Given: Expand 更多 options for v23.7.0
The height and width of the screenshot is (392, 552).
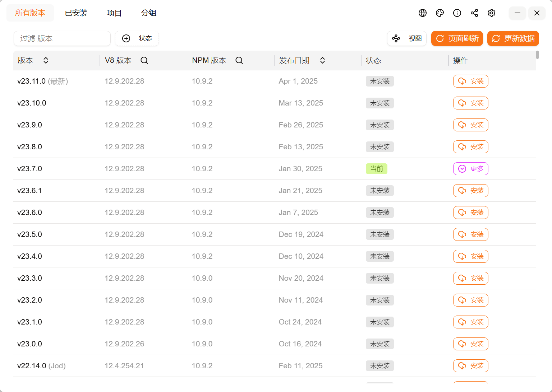Looking at the screenshot, I should [x=471, y=169].
